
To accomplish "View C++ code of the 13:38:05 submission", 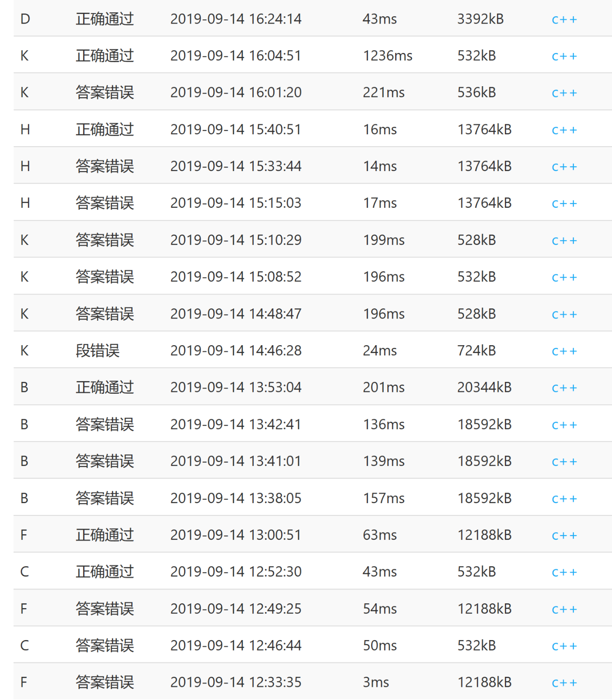I will [564, 499].
